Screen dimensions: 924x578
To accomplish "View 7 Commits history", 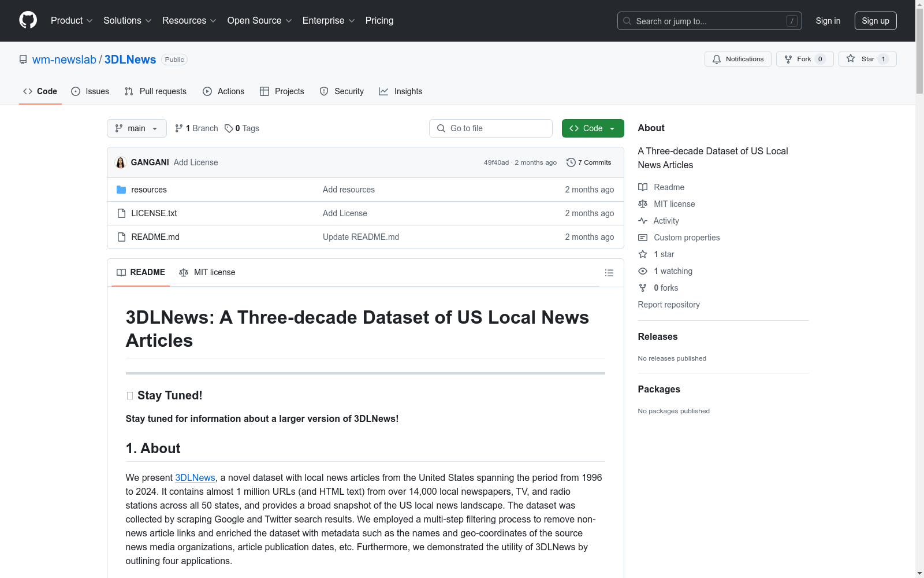I will [589, 162].
